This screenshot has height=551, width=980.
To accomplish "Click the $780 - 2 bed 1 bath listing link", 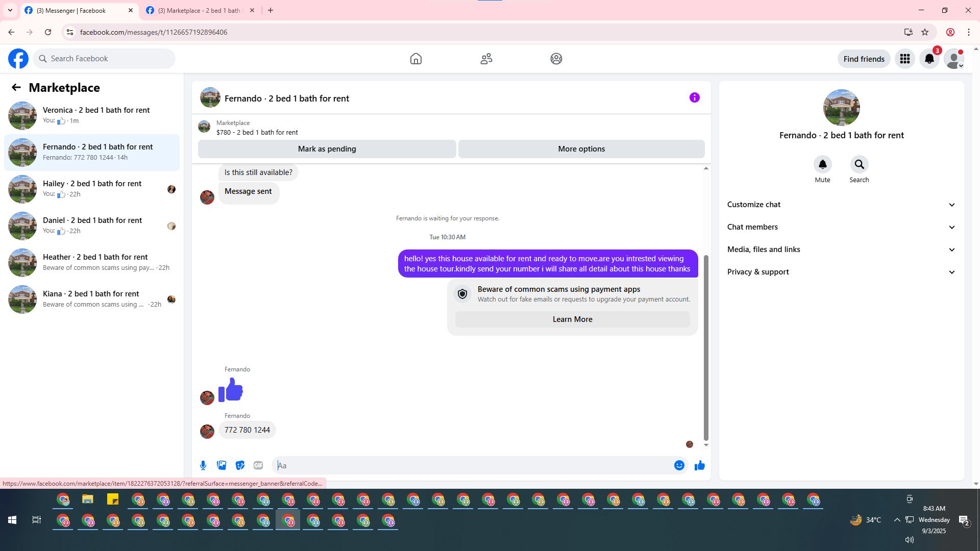I will point(257,132).
